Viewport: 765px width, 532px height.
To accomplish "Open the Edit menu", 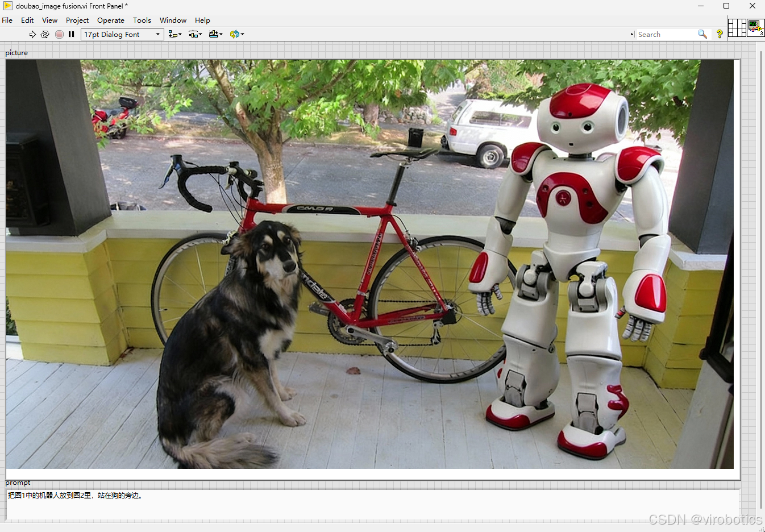I will click(27, 20).
